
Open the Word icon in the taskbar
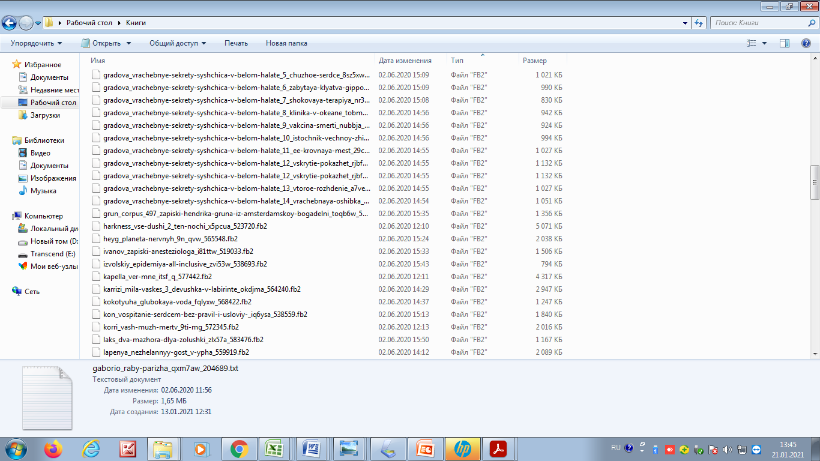point(310,448)
